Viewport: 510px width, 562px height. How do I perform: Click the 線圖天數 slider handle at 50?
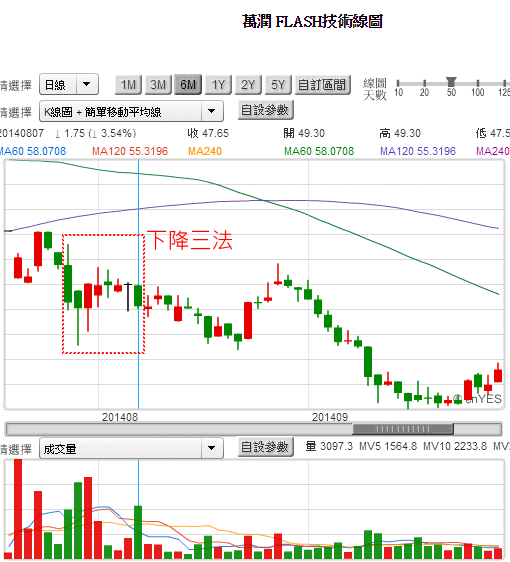point(451,81)
